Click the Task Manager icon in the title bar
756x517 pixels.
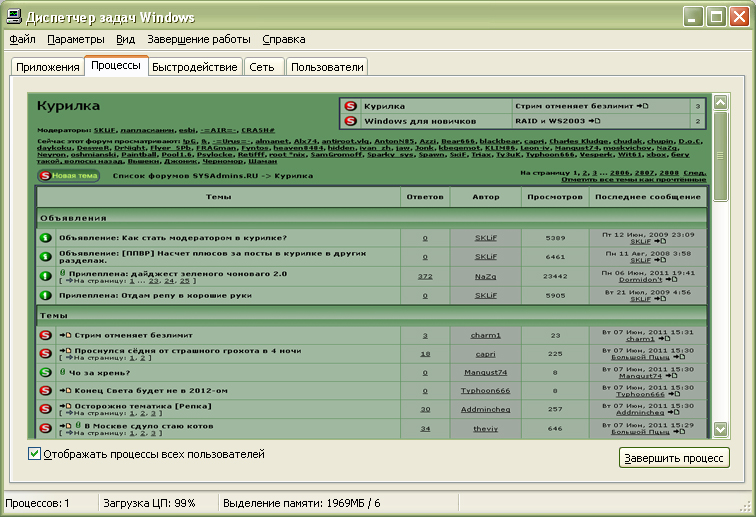click(x=14, y=16)
